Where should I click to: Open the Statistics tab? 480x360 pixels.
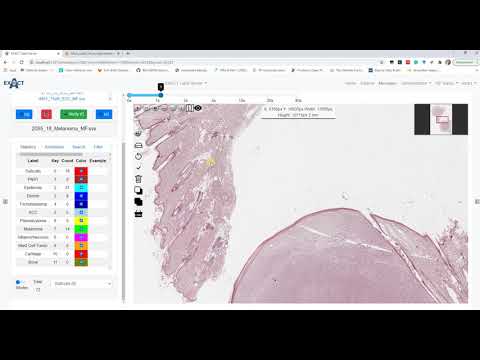pos(28,147)
